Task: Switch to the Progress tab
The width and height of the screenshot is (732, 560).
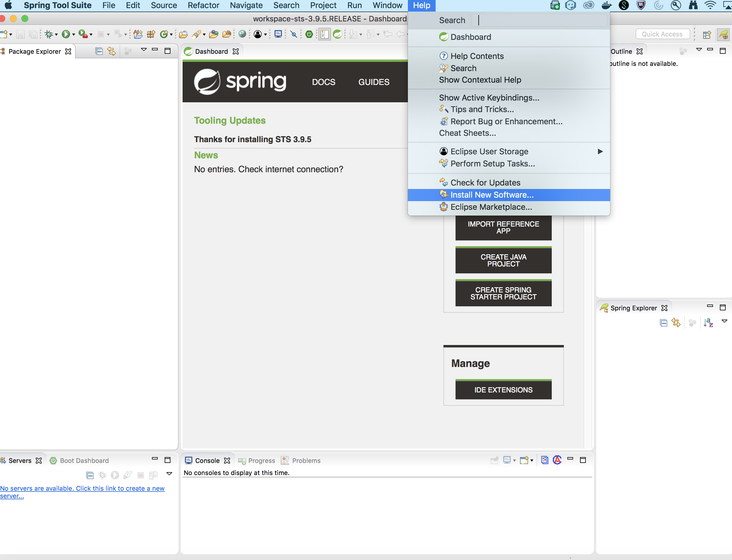Action: [x=257, y=461]
